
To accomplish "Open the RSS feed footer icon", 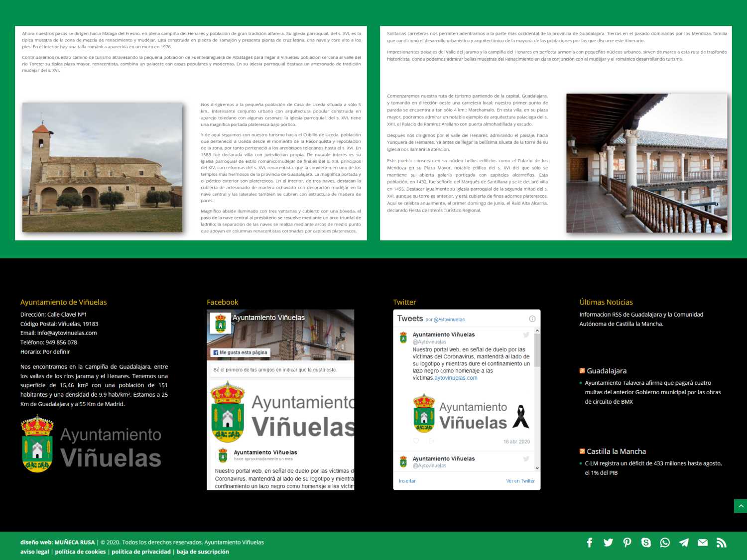I will 721,543.
